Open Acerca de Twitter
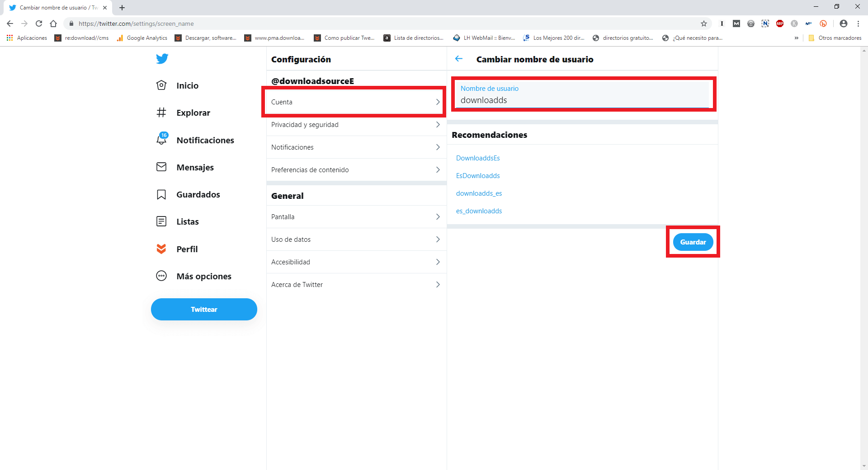The image size is (868, 470). tap(356, 285)
